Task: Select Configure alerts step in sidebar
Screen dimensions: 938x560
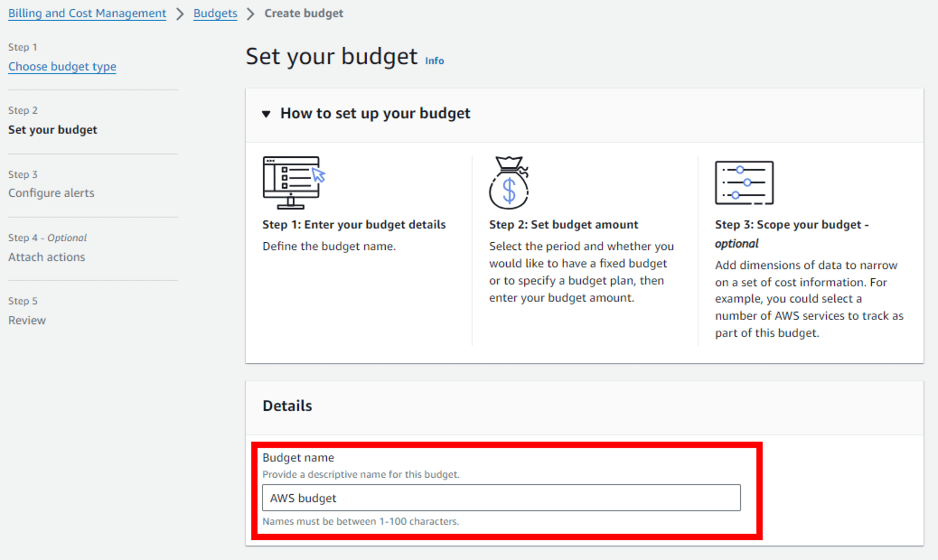Action: coord(51,193)
